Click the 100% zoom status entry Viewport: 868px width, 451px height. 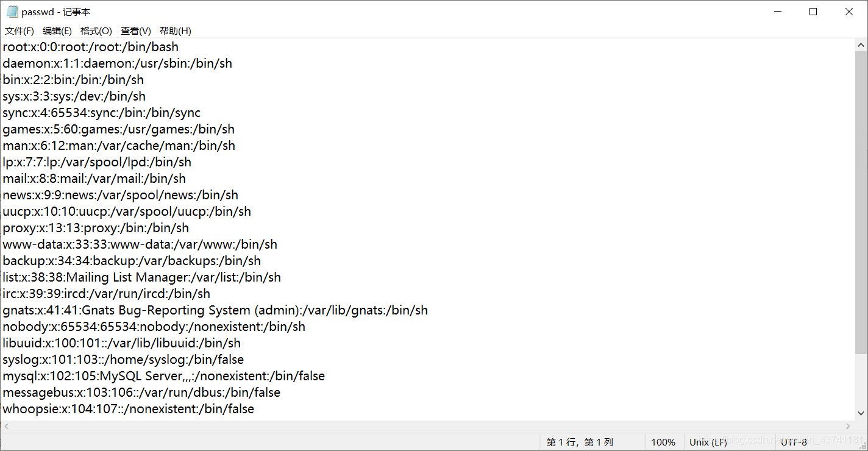(x=663, y=442)
